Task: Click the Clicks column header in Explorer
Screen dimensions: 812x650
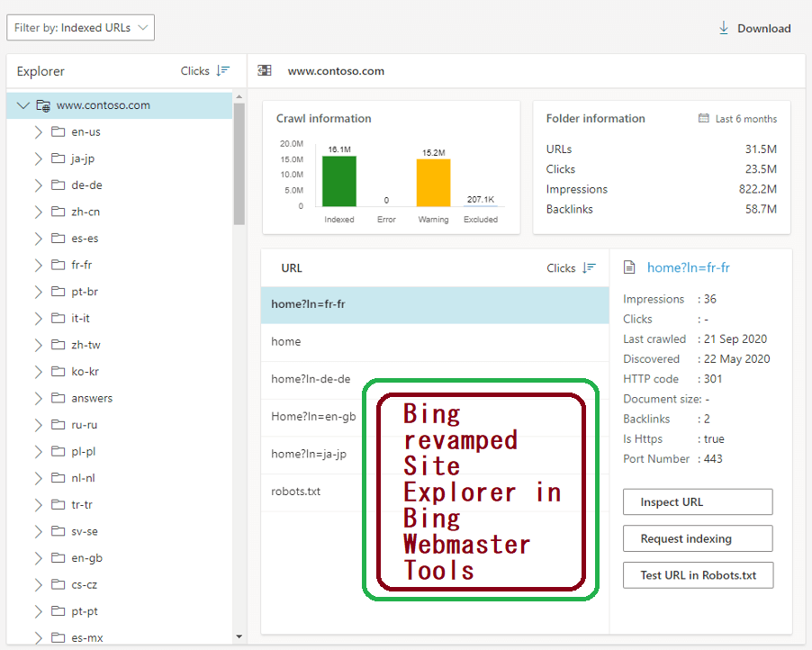Action: [194, 71]
